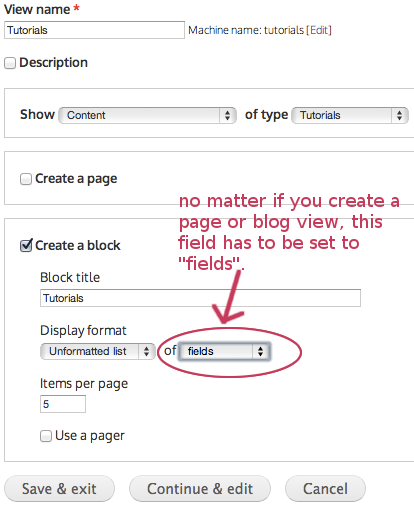
Task: Click the Continue & edit button
Action: (200, 489)
